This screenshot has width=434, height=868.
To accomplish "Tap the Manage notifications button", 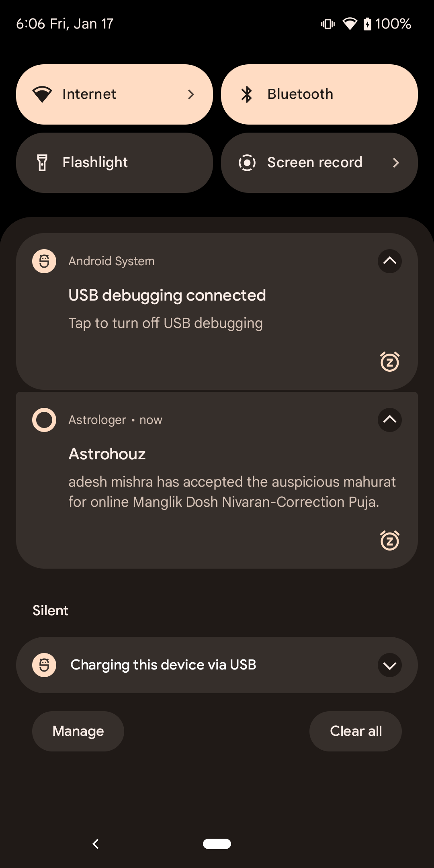I will [78, 731].
